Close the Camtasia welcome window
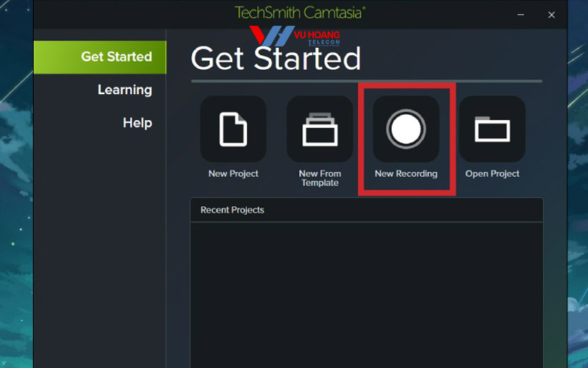This screenshot has height=368, width=588. pyautogui.click(x=551, y=15)
